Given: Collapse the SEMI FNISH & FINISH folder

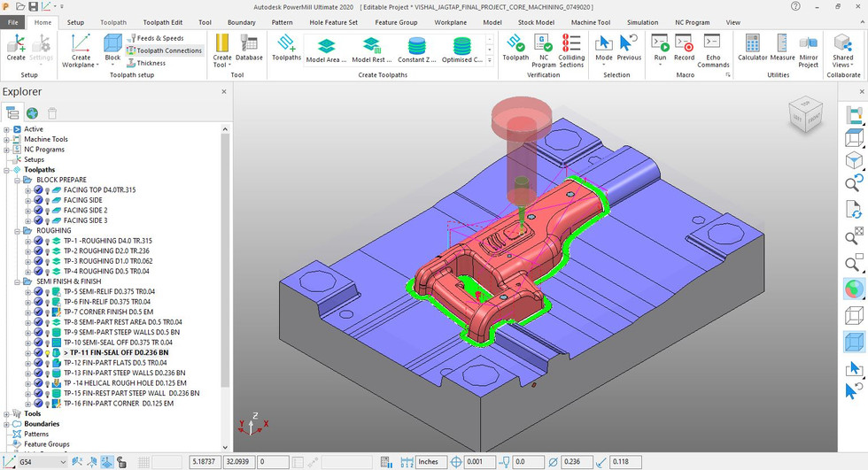Looking at the screenshot, I should tap(18, 281).
